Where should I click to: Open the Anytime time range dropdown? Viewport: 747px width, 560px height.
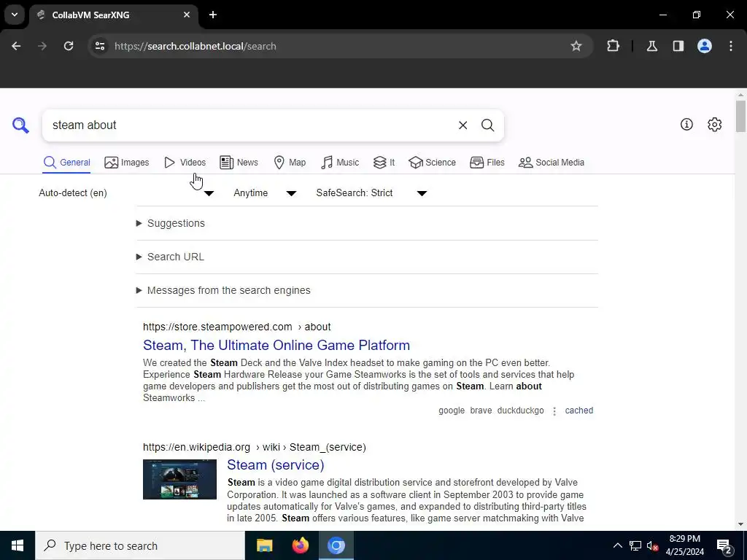click(265, 192)
